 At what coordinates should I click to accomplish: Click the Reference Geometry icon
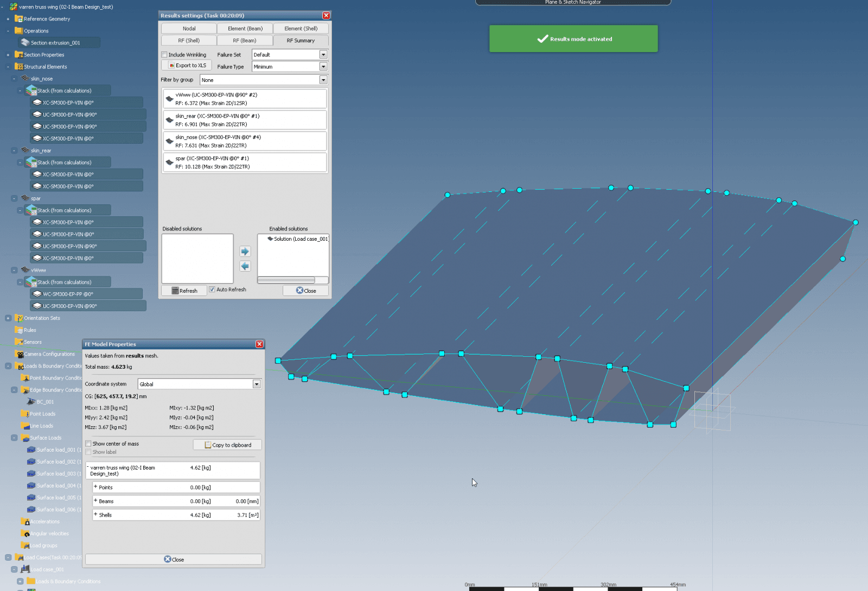[19, 18]
